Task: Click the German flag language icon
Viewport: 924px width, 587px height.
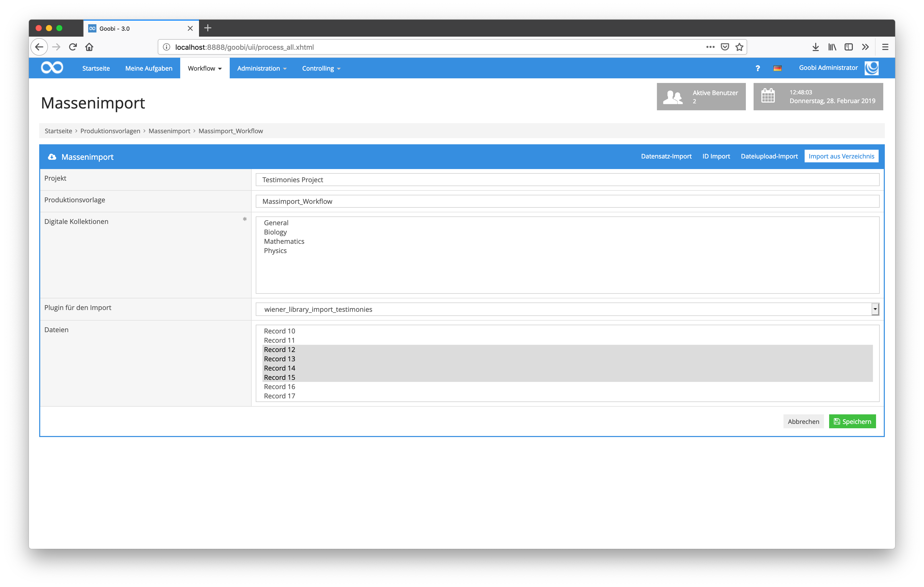Action: [x=777, y=68]
